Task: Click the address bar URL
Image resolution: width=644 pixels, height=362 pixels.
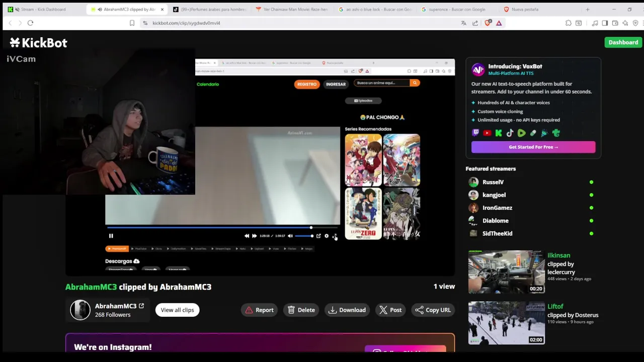Action: [x=187, y=23]
